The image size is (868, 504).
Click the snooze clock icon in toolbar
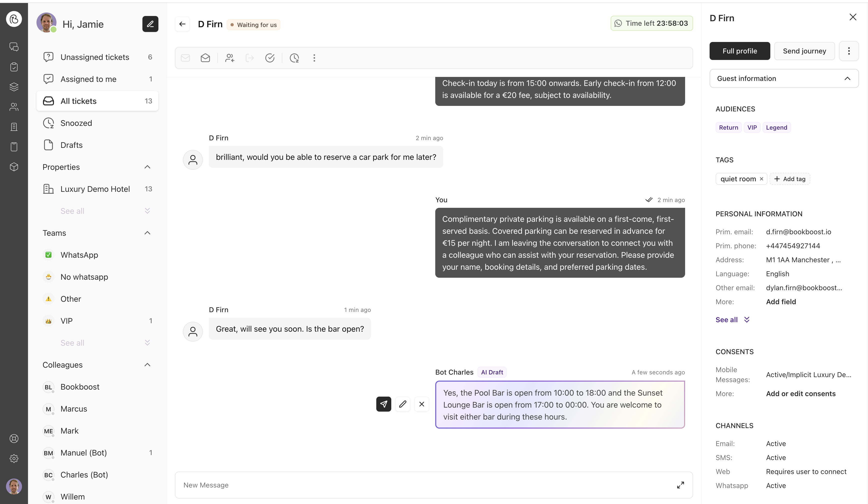(294, 58)
